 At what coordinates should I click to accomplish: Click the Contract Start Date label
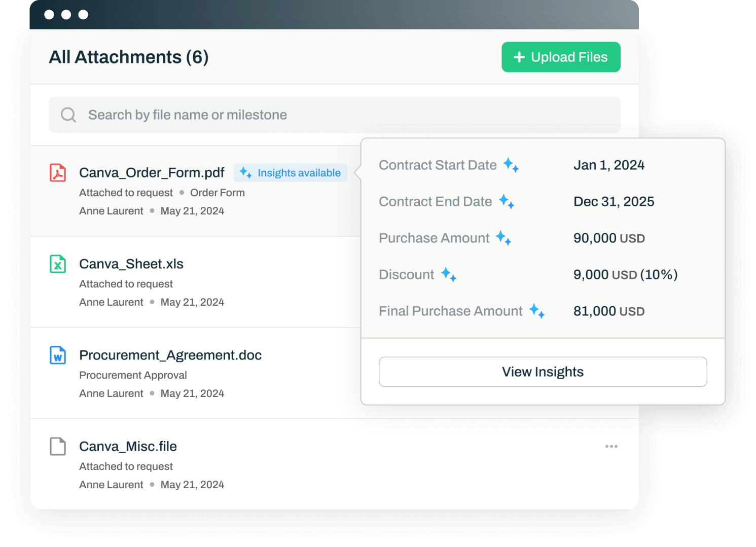point(438,165)
